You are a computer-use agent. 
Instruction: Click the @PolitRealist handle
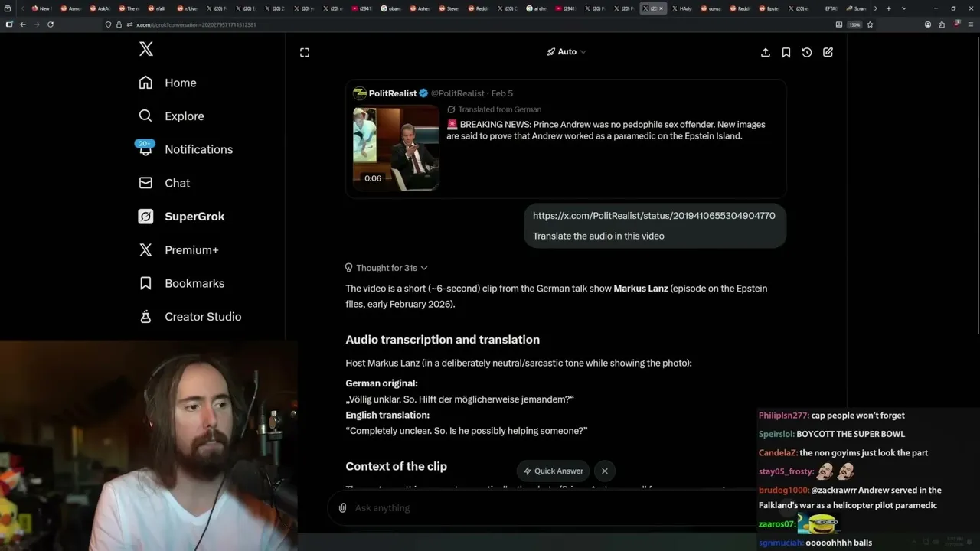458,93
